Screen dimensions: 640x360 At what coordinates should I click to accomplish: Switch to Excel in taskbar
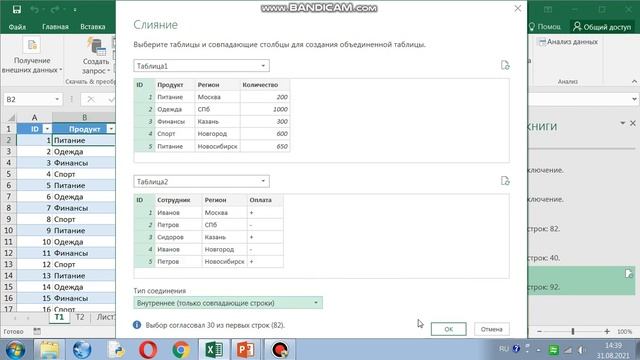pos(214,350)
